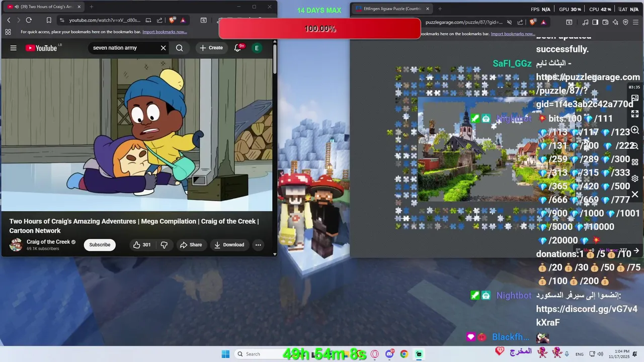
Task: Share the YouTube video
Action: (x=191, y=245)
